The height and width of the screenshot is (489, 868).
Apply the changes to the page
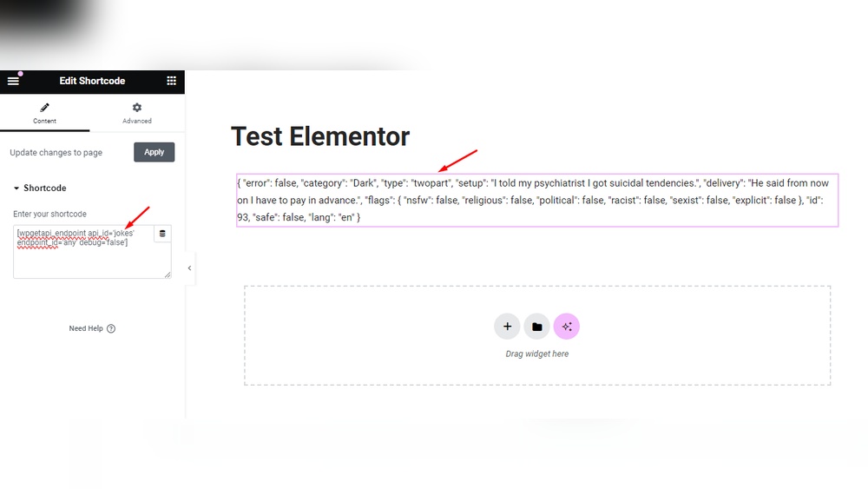pyautogui.click(x=154, y=152)
